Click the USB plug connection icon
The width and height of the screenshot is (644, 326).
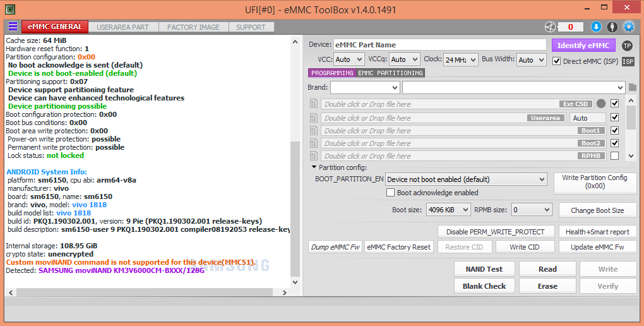coord(612,27)
